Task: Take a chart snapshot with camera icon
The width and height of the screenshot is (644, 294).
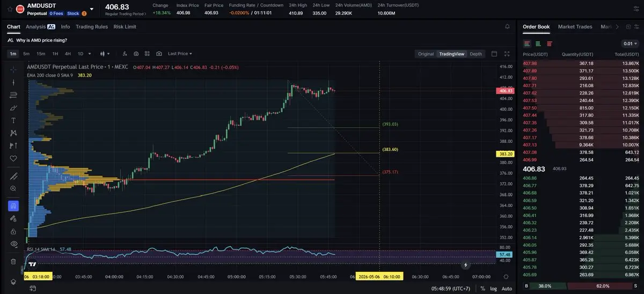Action: 159,54
